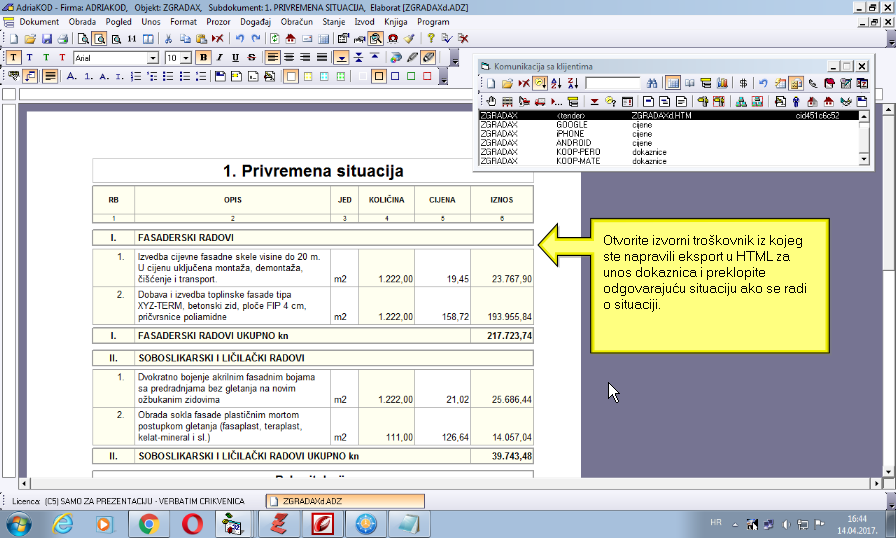The height and width of the screenshot is (538, 896).
Task: Open the Format menu
Action: pyautogui.click(x=183, y=22)
